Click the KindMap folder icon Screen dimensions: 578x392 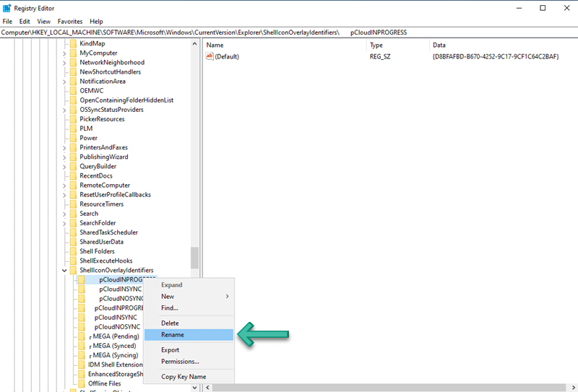click(x=73, y=43)
